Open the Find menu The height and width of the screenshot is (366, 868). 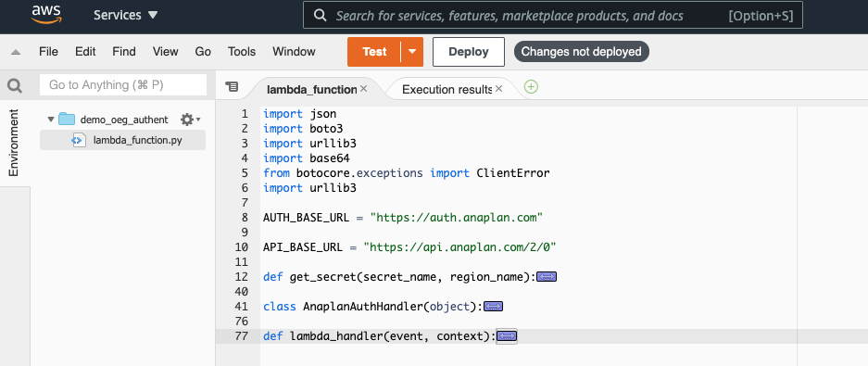(x=123, y=52)
